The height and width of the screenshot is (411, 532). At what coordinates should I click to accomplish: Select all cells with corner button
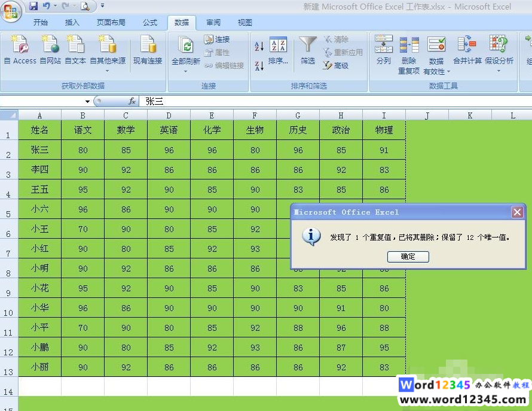pos(9,115)
